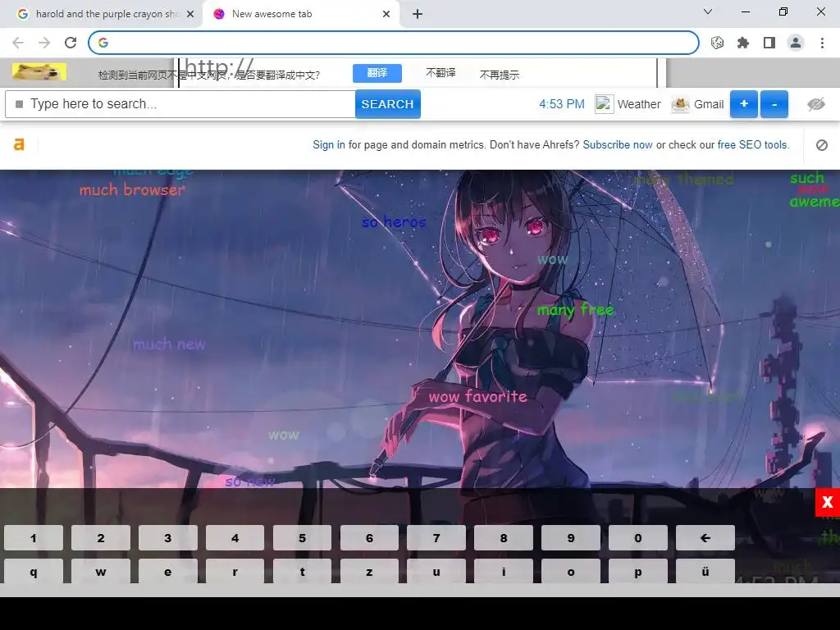This screenshot has width=840, height=630.
Task: Tap the 6 key on virtual keyboard
Action: (369, 538)
